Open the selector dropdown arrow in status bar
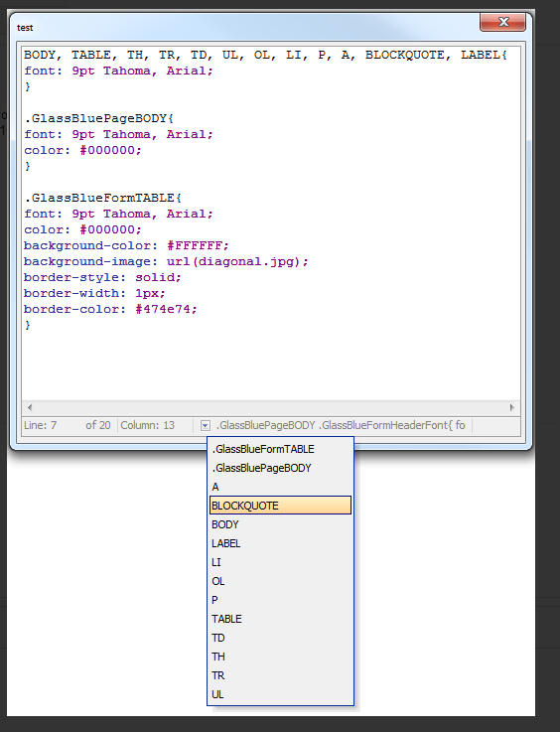This screenshot has height=732, width=560. click(205, 425)
